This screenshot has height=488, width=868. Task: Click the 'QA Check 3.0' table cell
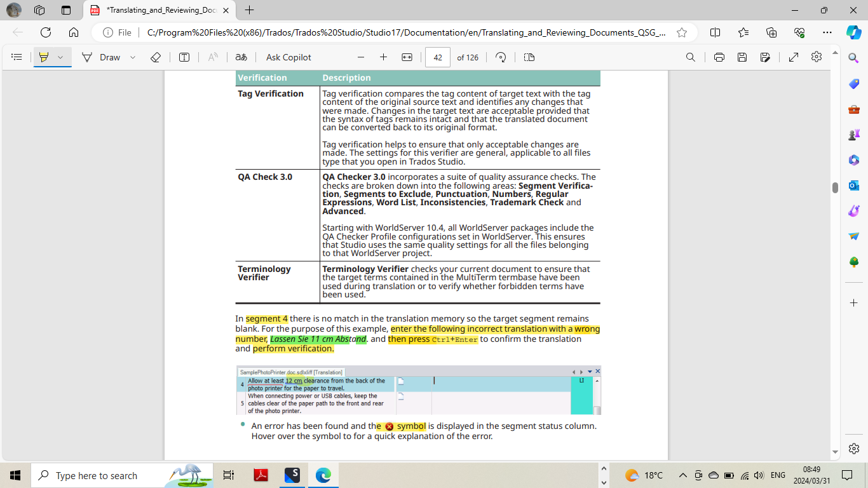click(x=278, y=215)
